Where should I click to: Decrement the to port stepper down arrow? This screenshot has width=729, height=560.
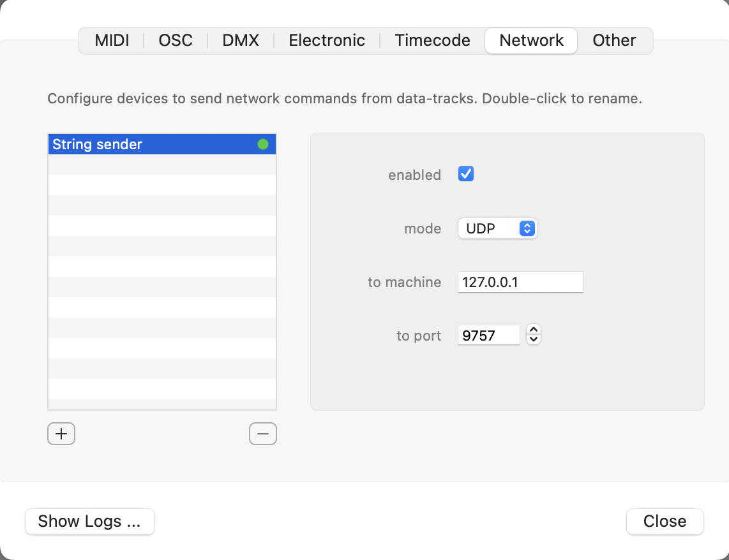tap(534, 340)
